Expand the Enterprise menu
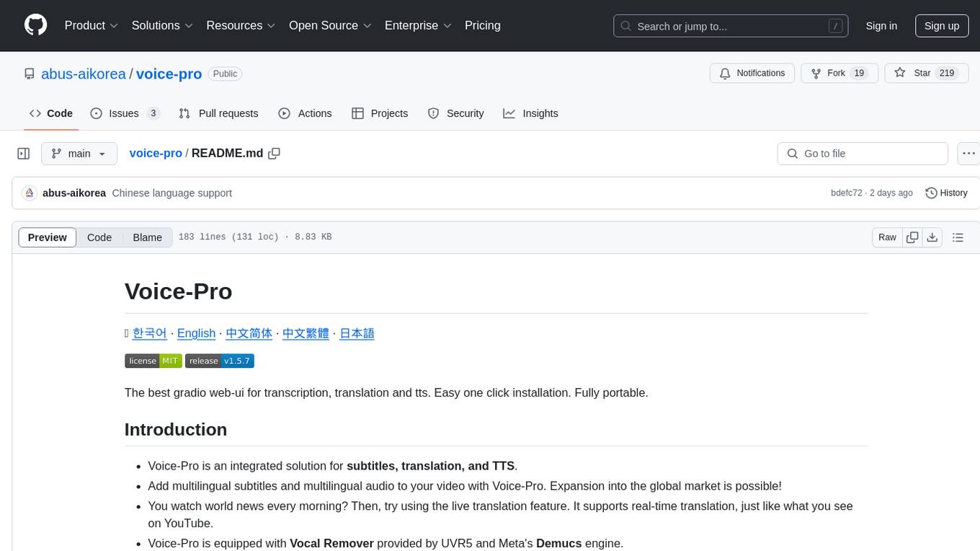 coord(418,25)
